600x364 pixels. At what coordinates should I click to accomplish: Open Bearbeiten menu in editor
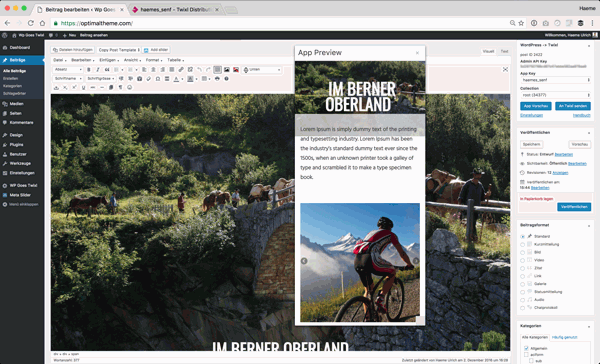82,60
